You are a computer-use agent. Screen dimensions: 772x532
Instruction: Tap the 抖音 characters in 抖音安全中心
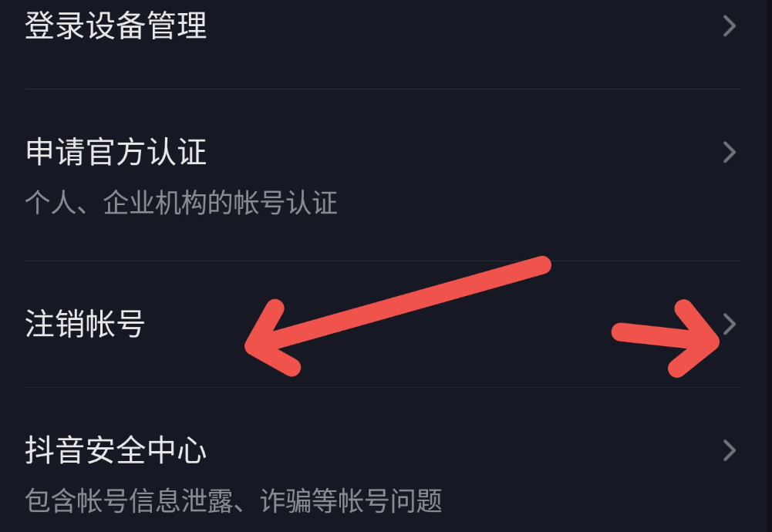point(54,450)
